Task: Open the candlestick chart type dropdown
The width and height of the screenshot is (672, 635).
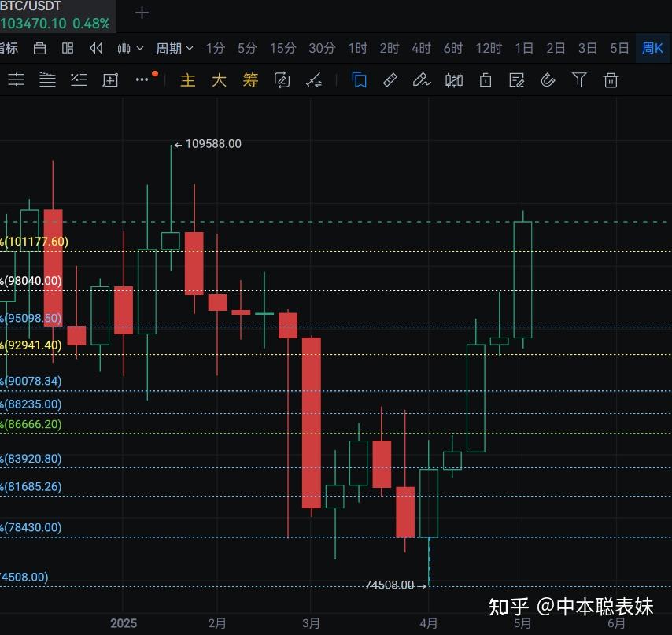Action: (130, 49)
